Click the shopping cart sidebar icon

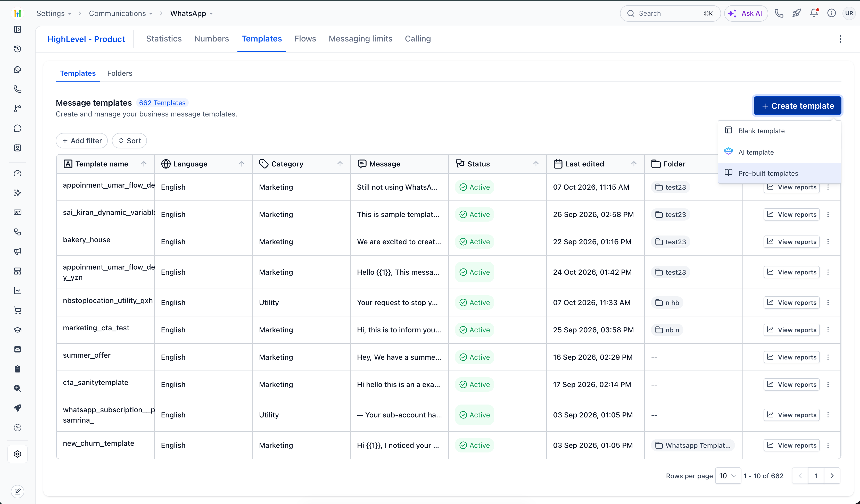(x=18, y=310)
